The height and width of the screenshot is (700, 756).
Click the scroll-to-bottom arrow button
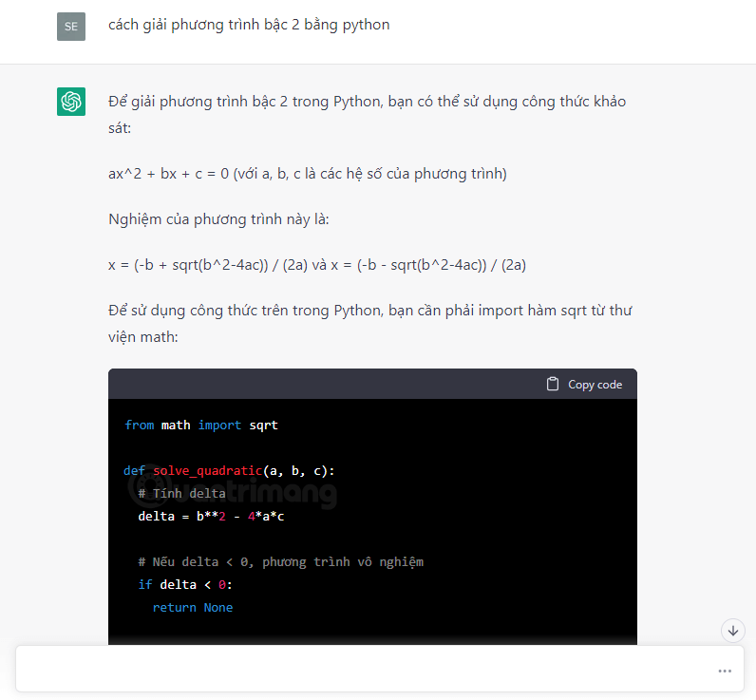pos(733,631)
